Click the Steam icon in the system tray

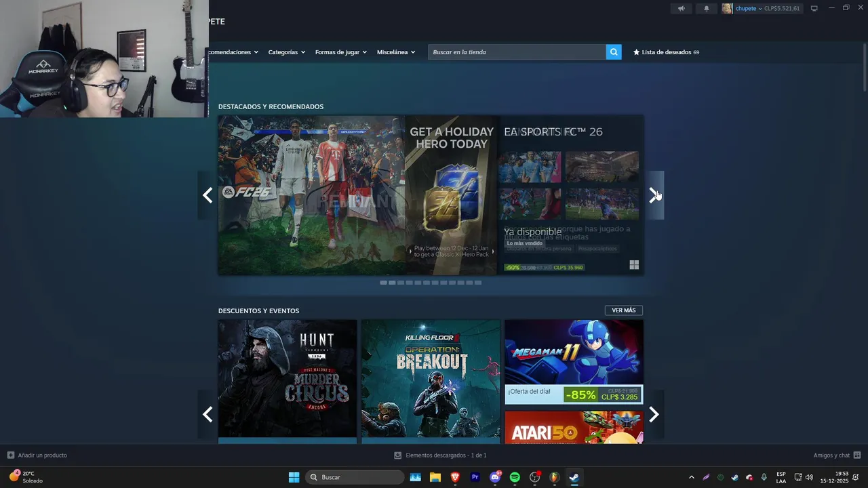(x=734, y=477)
